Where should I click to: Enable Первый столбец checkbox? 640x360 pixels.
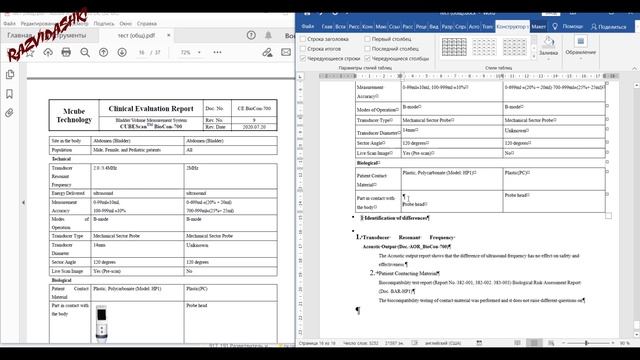pyautogui.click(x=367, y=39)
